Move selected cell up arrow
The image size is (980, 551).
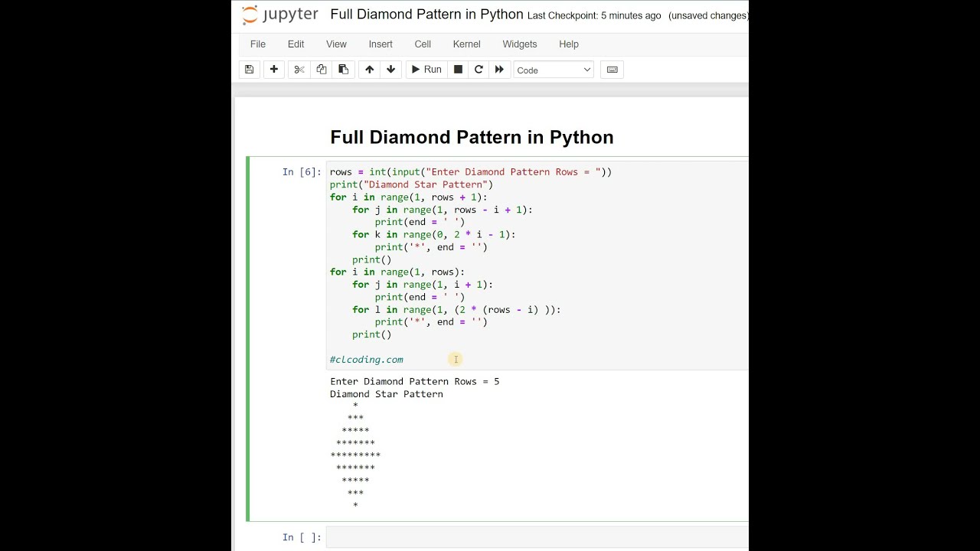tap(369, 70)
